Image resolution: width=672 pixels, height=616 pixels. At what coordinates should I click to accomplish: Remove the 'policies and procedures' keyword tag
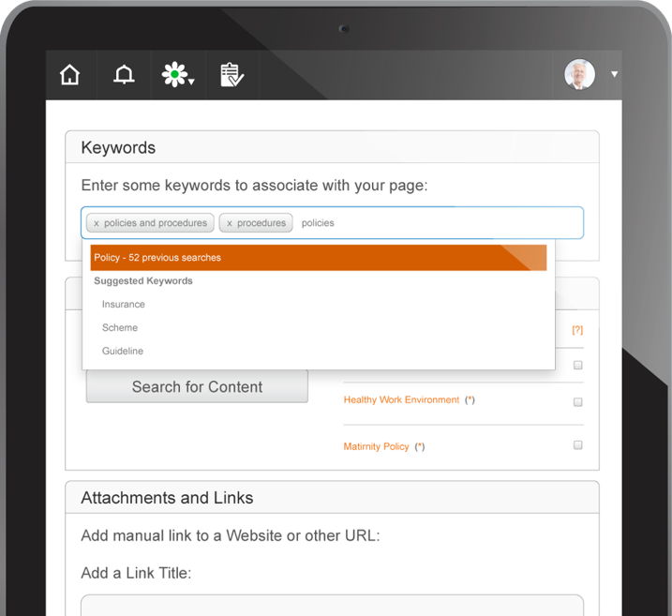(x=97, y=223)
